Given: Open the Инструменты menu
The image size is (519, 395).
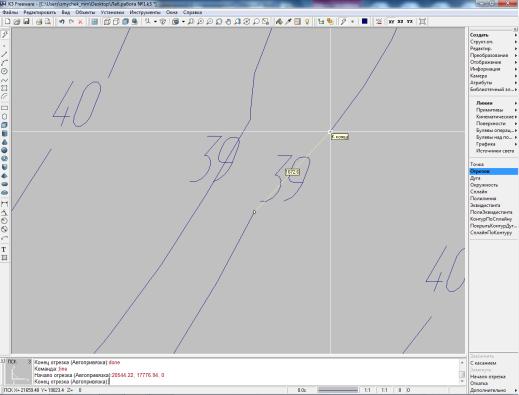Looking at the screenshot, I should [145, 12].
